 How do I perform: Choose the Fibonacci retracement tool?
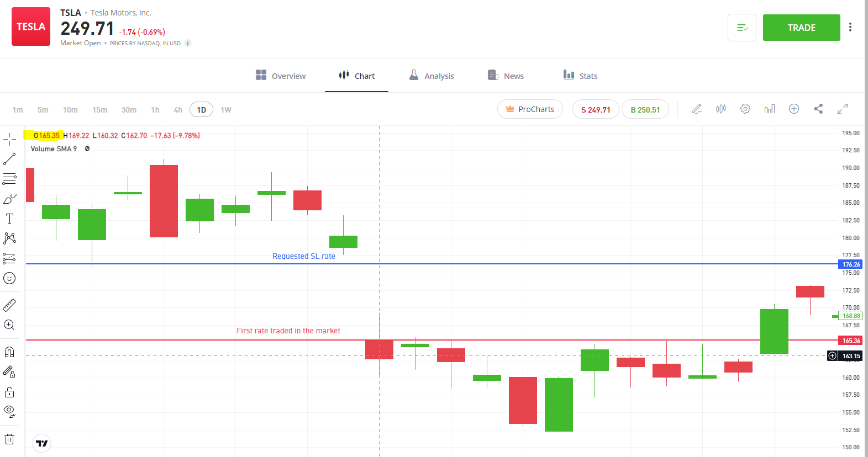[9, 179]
